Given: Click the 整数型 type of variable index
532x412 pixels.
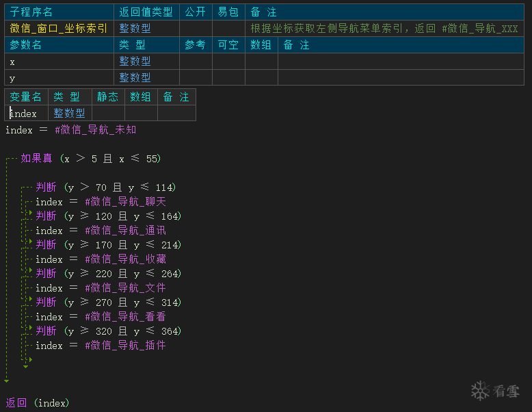Looking at the screenshot, I should click(69, 113).
